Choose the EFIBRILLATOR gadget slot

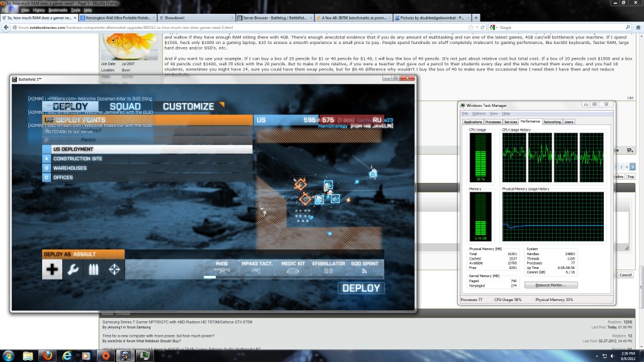(x=328, y=268)
